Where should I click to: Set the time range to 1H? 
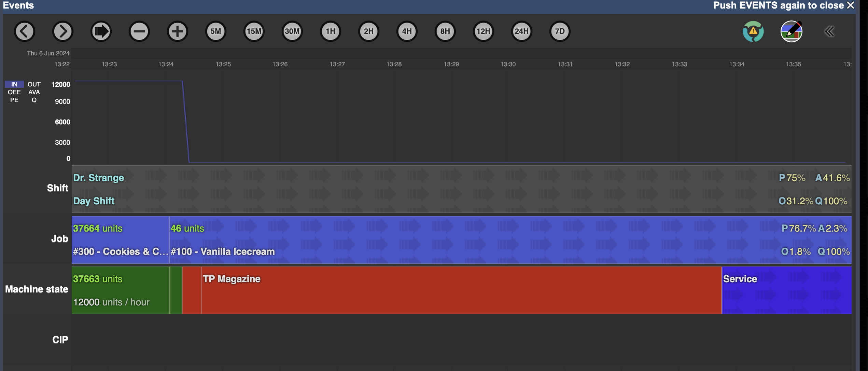(x=331, y=31)
